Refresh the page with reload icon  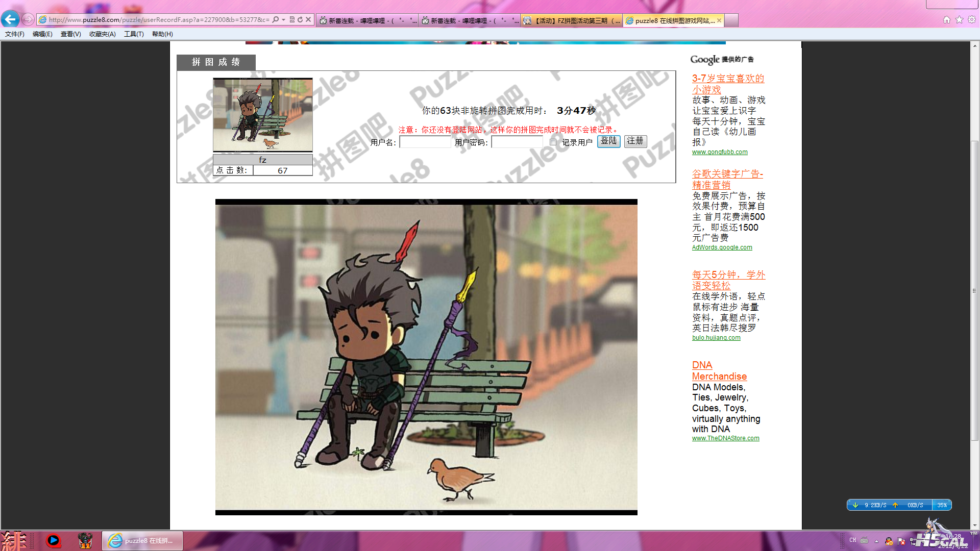(300, 19)
